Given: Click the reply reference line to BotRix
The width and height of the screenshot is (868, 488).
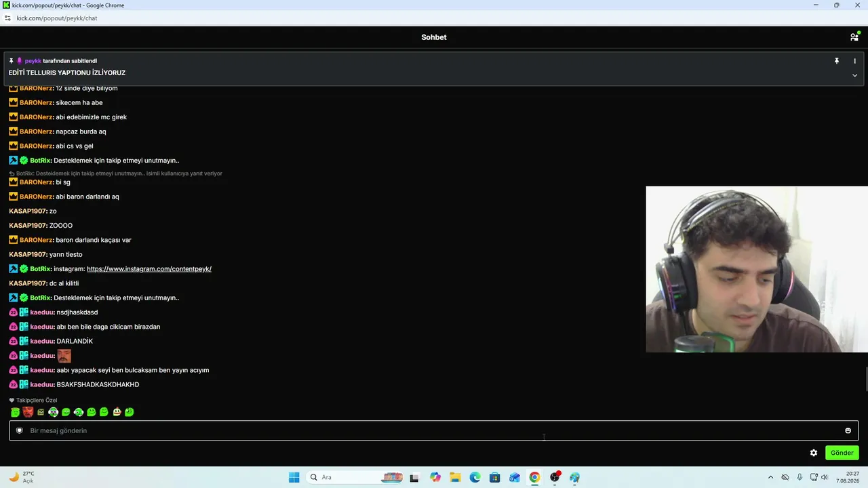Looking at the screenshot, I should click(116, 174).
